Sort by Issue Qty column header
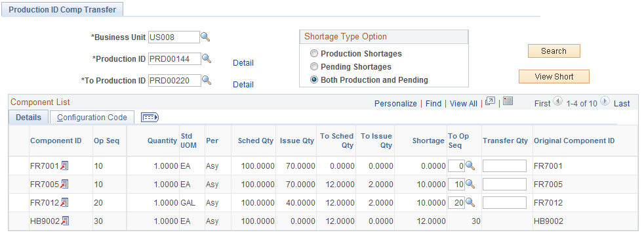Viewport: 644px width, 243px height. pos(297,141)
